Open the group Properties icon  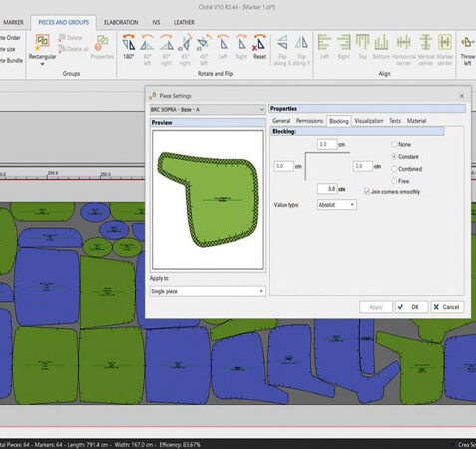point(102,47)
